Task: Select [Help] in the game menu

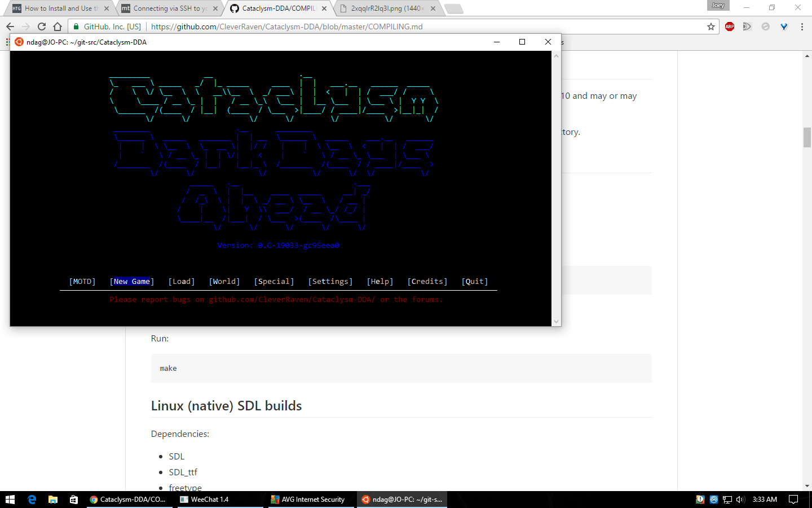Action: click(x=380, y=282)
